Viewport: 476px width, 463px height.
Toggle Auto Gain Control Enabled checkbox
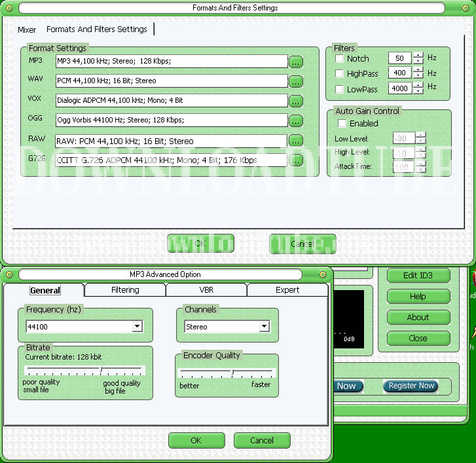pos(342,123)
